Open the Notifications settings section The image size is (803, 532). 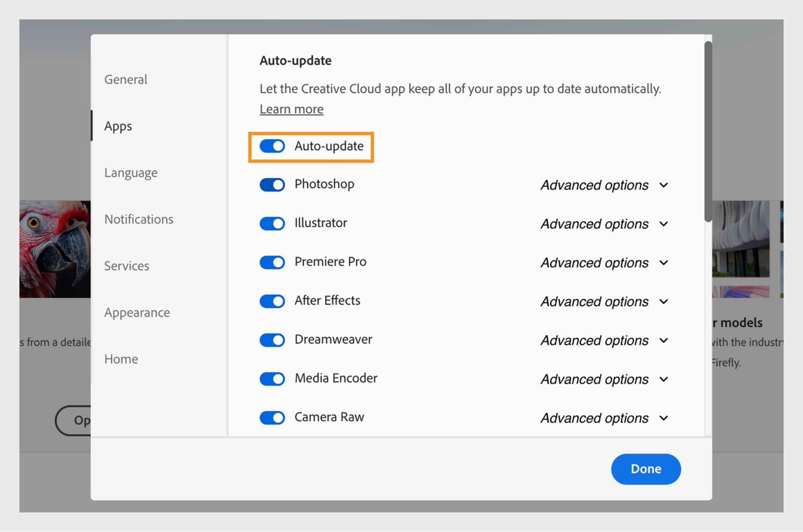138,219
